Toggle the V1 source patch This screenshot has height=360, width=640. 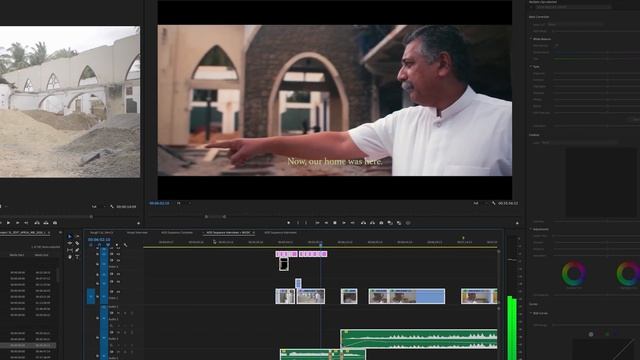point(91,296)
